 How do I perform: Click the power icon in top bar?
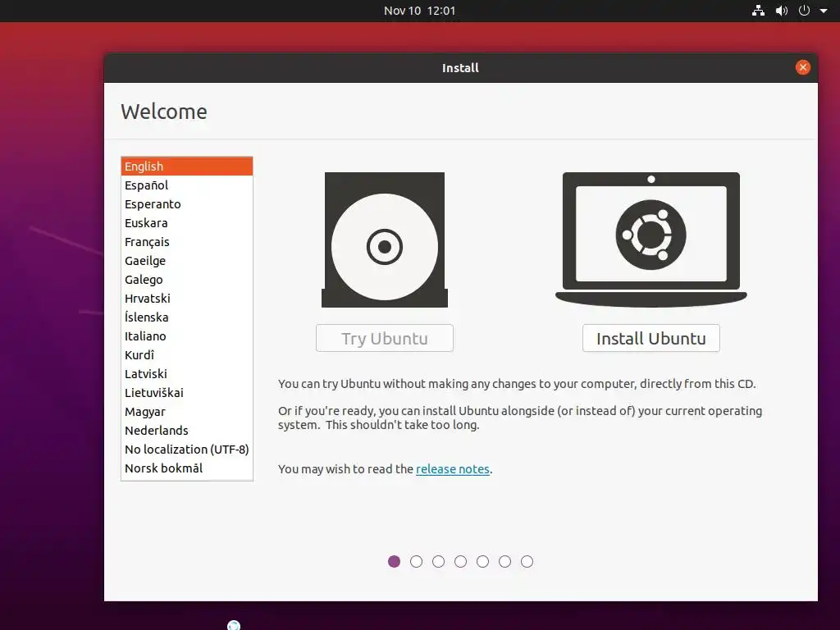(804, 11)
